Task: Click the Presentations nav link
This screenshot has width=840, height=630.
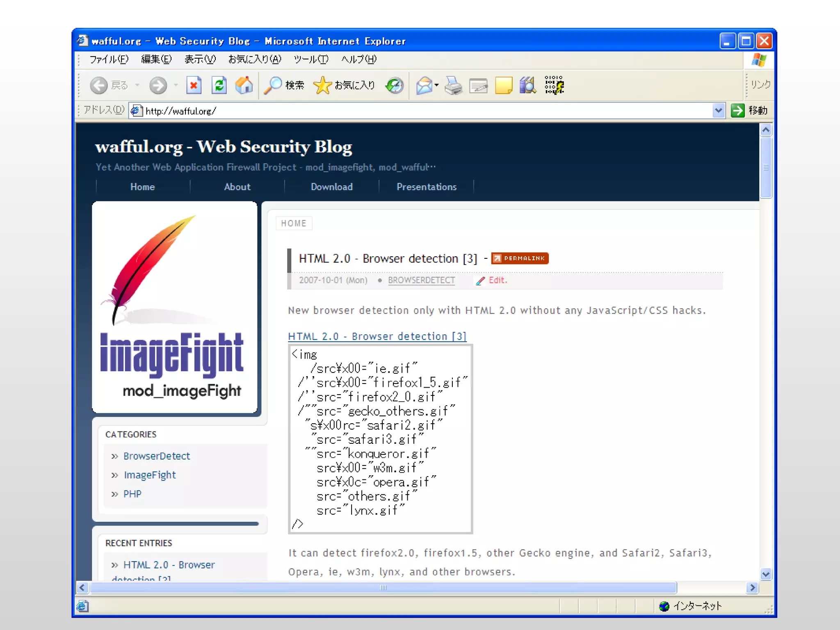Action: (426, 187)
